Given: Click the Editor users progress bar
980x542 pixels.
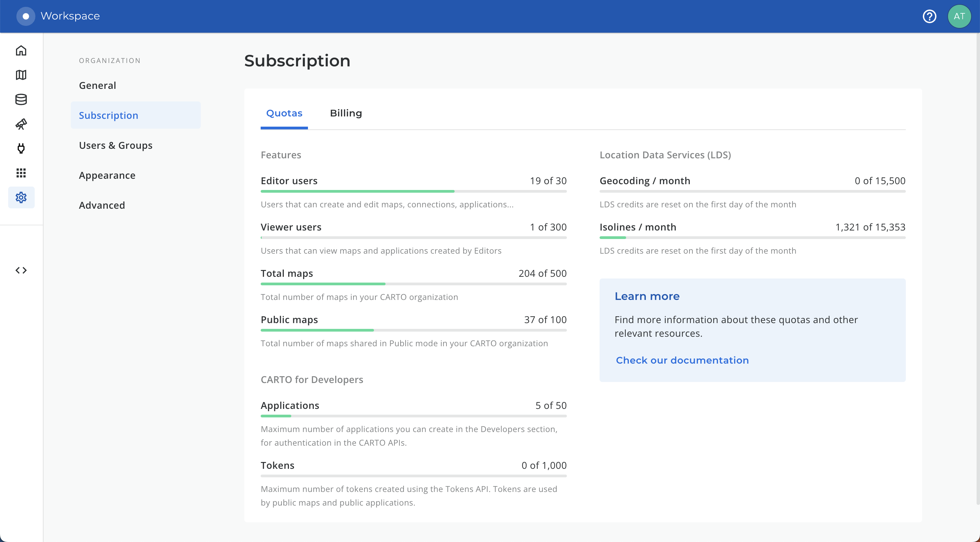Looking at the screenshot, I should [413, 191].
